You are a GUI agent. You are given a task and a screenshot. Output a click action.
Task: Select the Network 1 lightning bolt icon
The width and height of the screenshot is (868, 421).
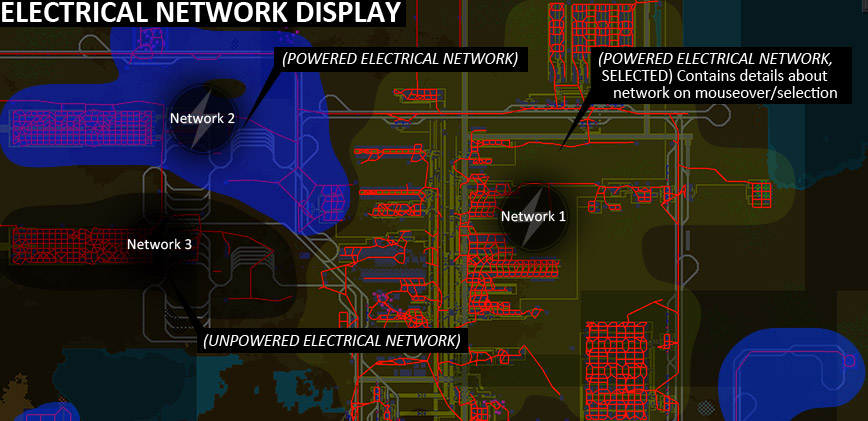click(533, 216)
